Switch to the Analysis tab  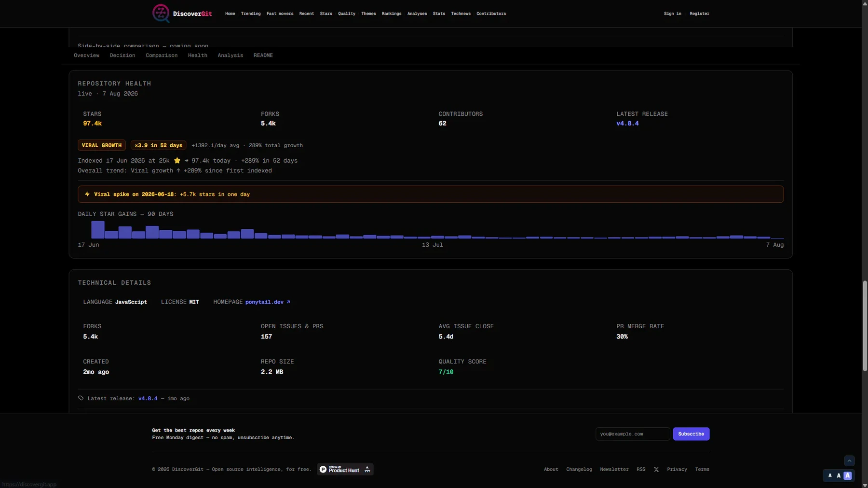231,56
